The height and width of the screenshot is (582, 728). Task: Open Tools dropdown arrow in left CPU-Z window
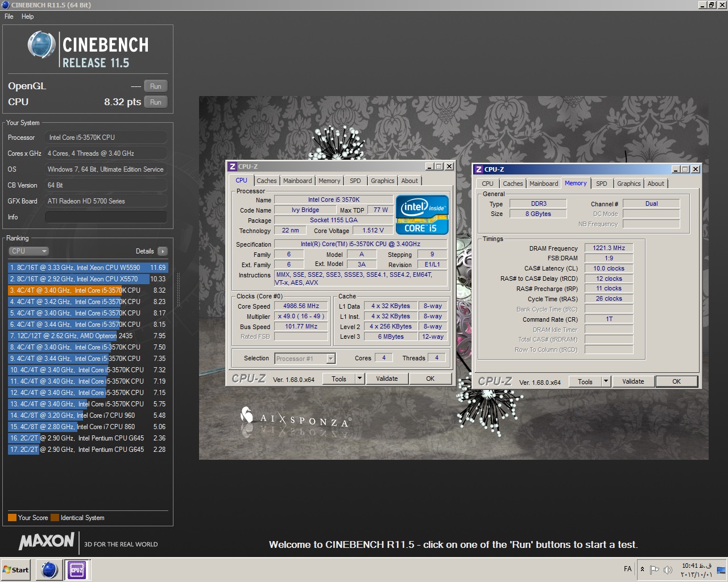(x=359, y=379)
